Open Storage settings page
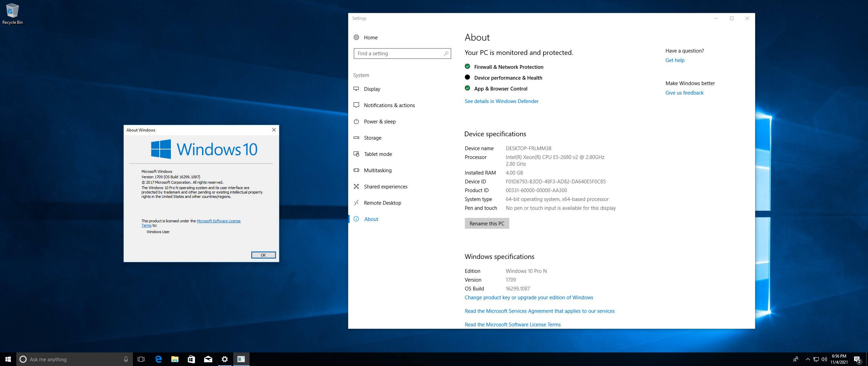 click(x=373, y=138)
